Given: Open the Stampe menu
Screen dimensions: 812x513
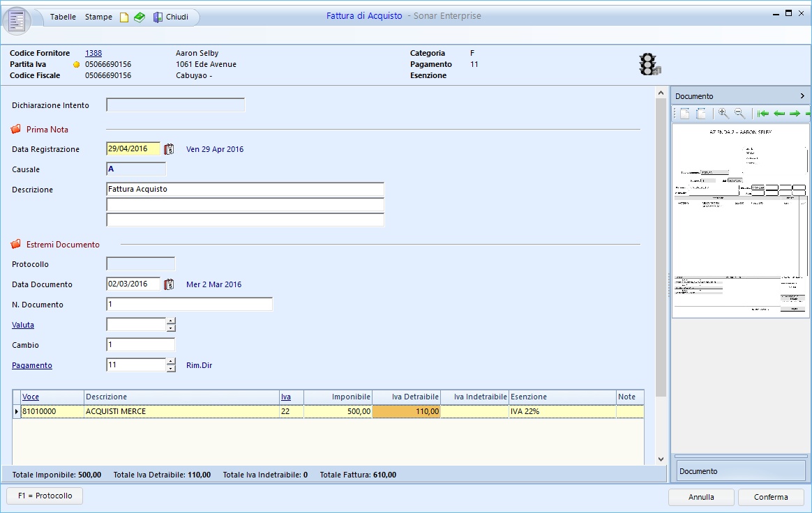Looking at the screenshot, I should click(98, 17).
